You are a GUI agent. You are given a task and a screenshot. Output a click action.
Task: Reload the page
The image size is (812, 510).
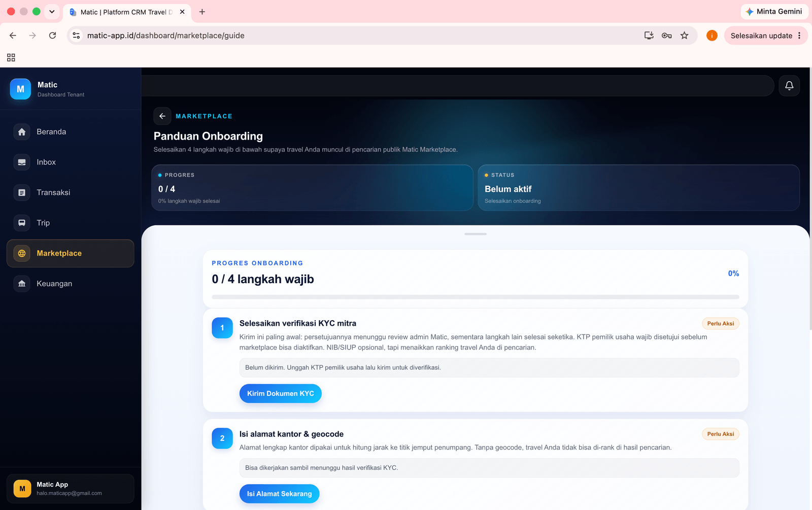(x=52, y=36)
